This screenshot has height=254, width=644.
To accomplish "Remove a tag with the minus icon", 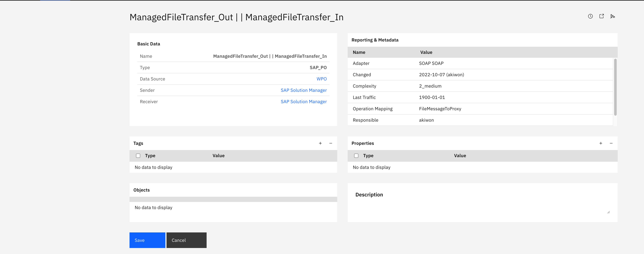I will pyautogui.click(x=331, y=143).
